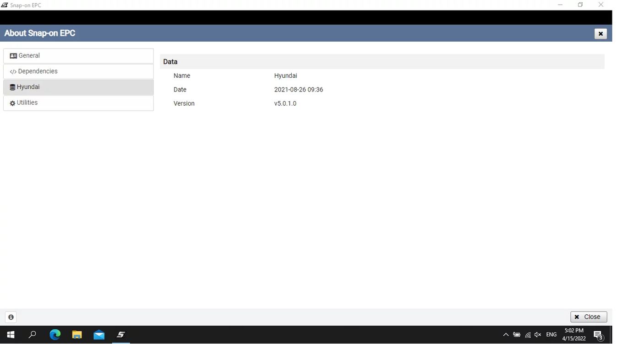The height and width of the screenshot is (344, 644).
Task: Click the battery status icon
Action: [517, 335]
